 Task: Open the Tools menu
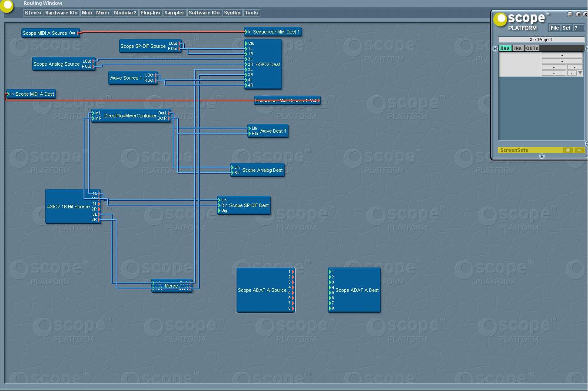pos(251,13)
